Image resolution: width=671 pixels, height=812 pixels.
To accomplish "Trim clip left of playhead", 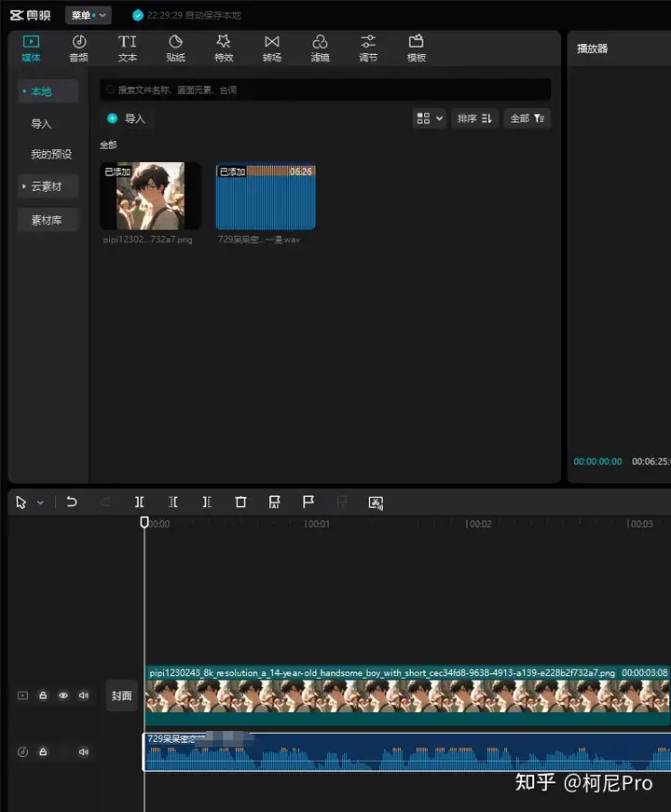I will (x=173, y=502).
